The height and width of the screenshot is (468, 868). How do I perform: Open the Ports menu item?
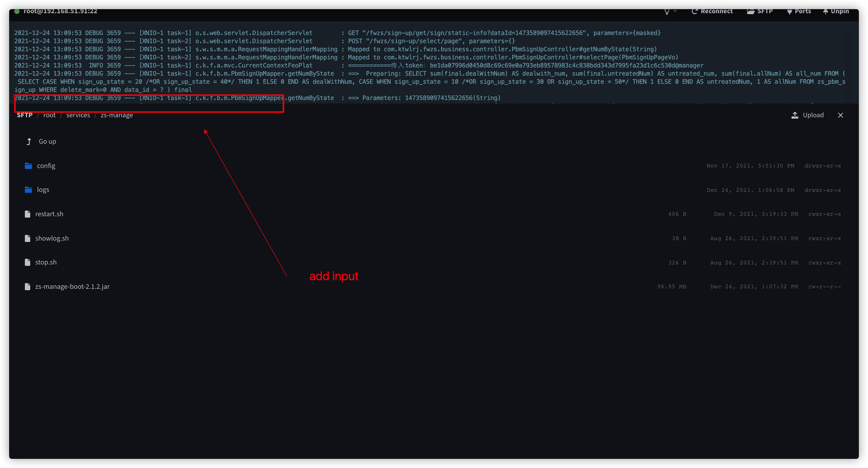[x=799, y=11]
